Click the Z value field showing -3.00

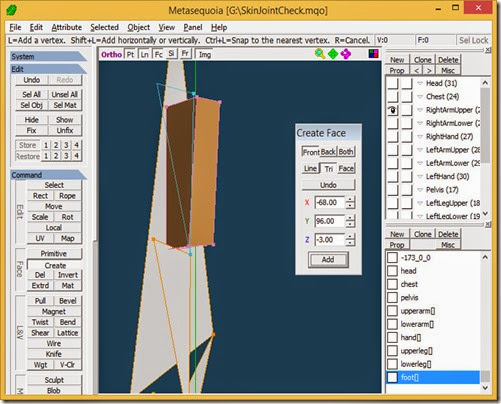pyautogui.click(x=330, y=240)
